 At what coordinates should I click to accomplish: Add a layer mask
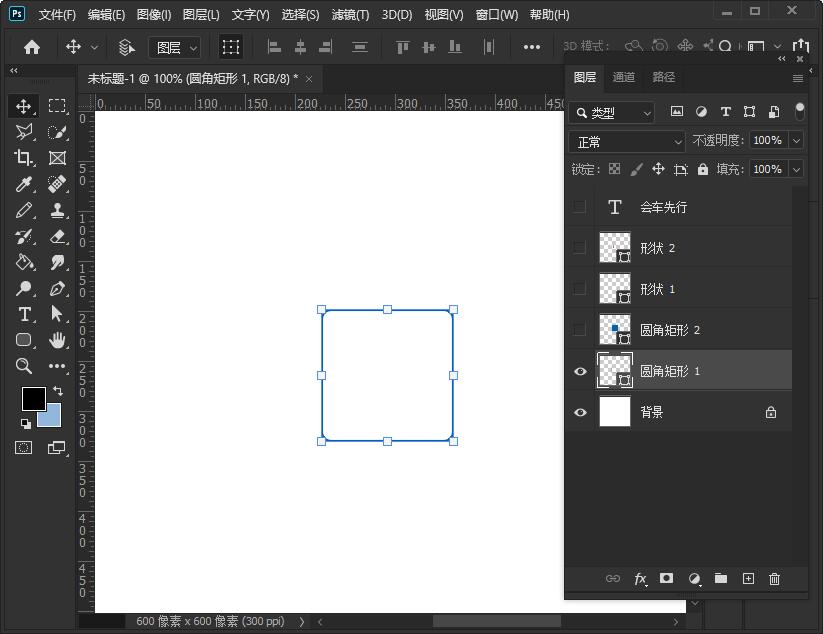click(666, 579)
